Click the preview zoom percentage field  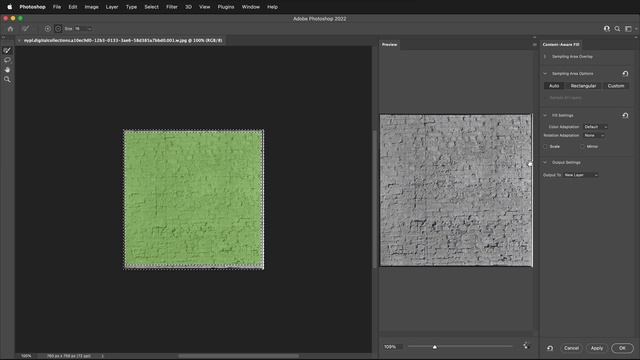392,347
